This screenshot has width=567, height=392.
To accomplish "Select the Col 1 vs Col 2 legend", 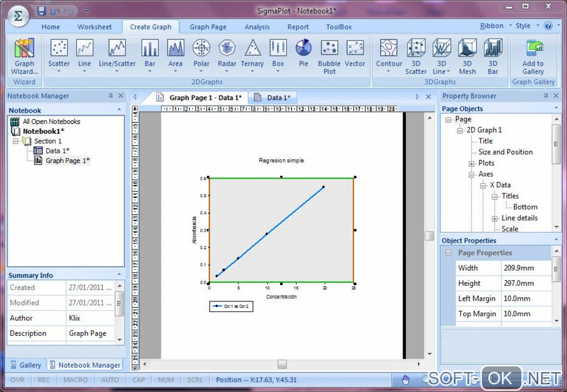I will (x=231, y=306).
